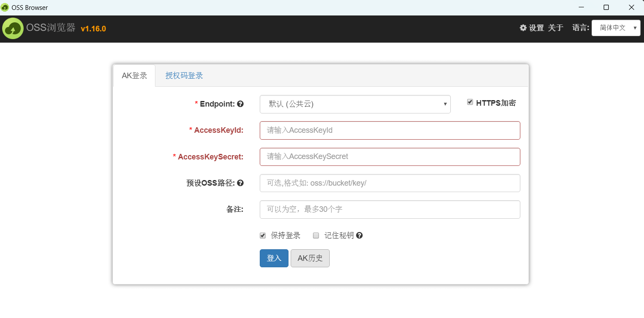Open the 简体中文 language dropdown
Screen dimensions: 644x318
coord(616,28)
